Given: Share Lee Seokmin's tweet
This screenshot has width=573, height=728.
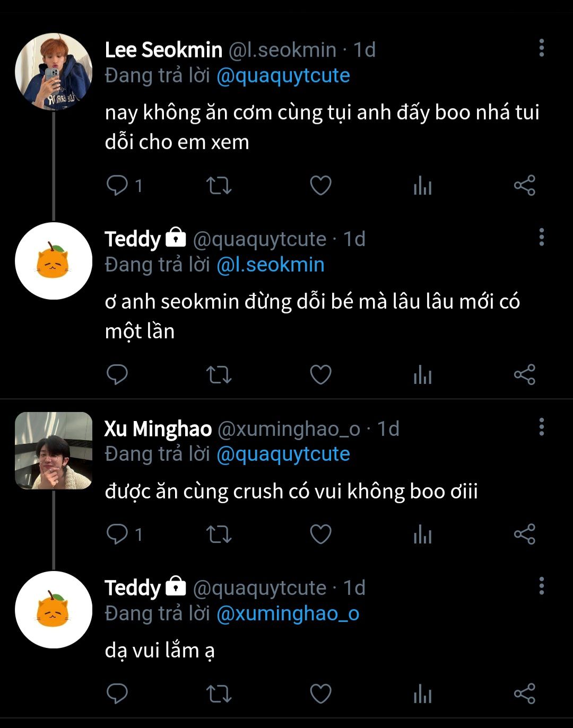Looking at the screenshot, I should (x=524, y=186).
